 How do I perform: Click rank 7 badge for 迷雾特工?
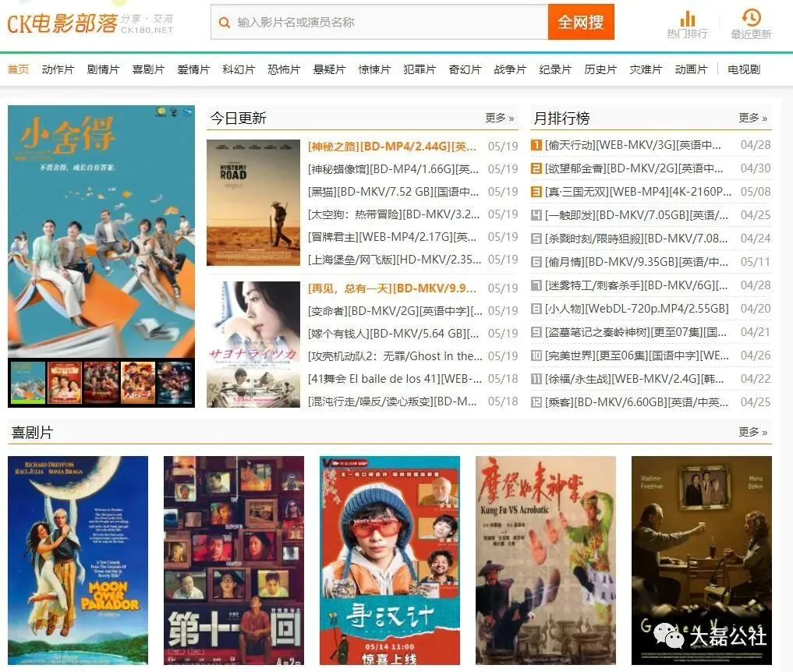(x=536, y=285)
